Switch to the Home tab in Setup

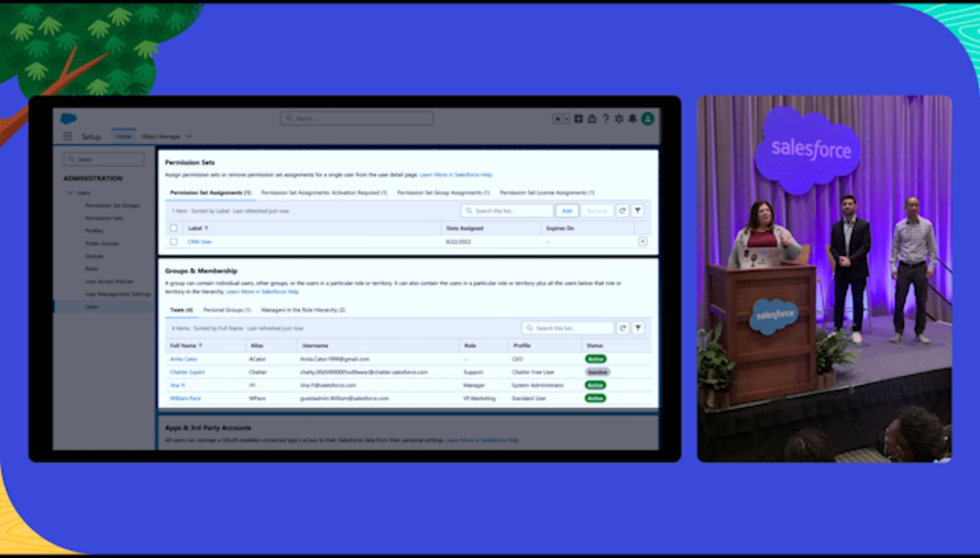(124, 137)
